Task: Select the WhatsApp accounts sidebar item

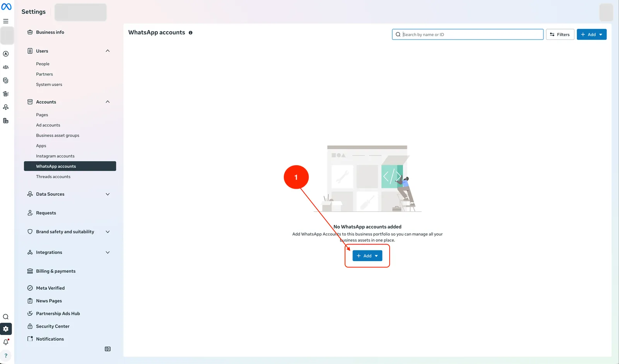Action: click(x=70, y=166)
